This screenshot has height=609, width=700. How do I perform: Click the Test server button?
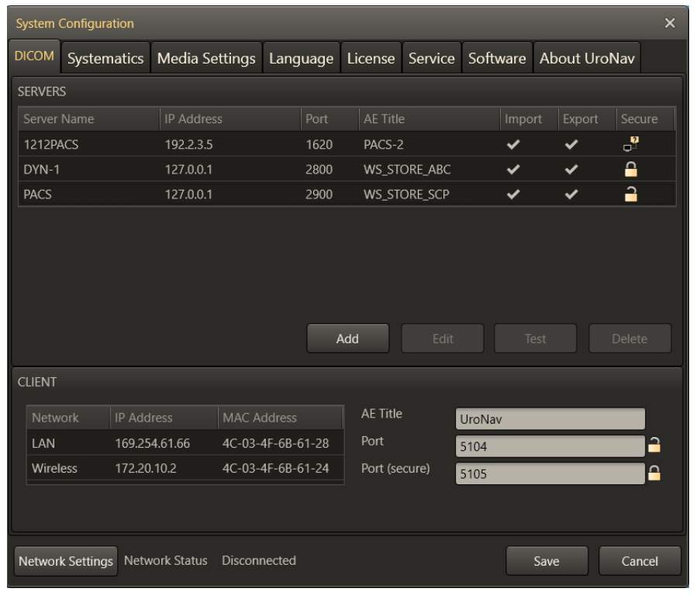(x=535, y=339)
